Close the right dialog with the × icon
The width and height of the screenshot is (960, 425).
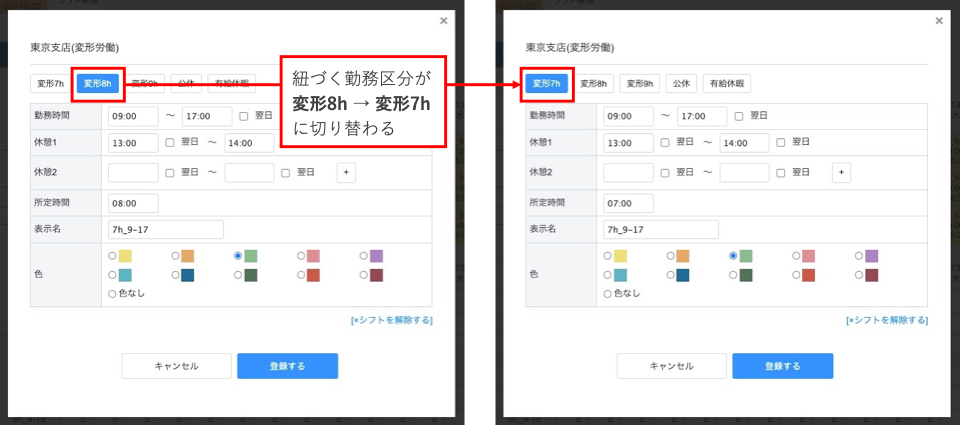[x=939, y=20]
